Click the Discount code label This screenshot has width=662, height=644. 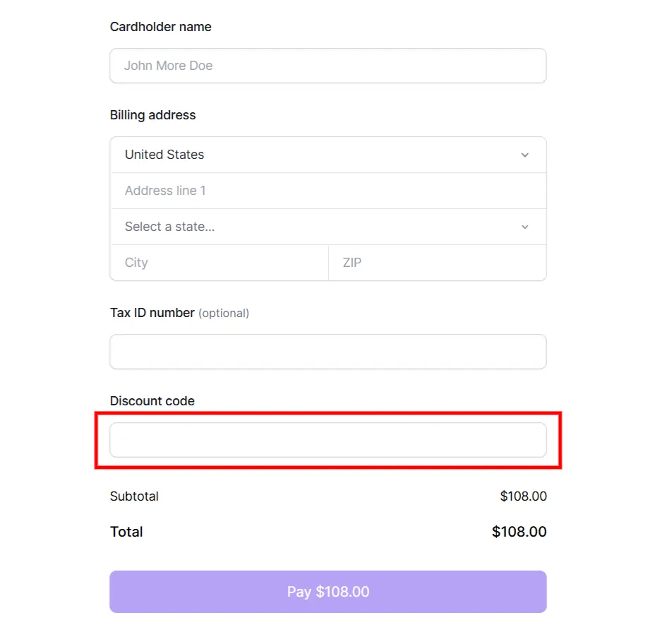pyautogui.click(x=152, y=401)
